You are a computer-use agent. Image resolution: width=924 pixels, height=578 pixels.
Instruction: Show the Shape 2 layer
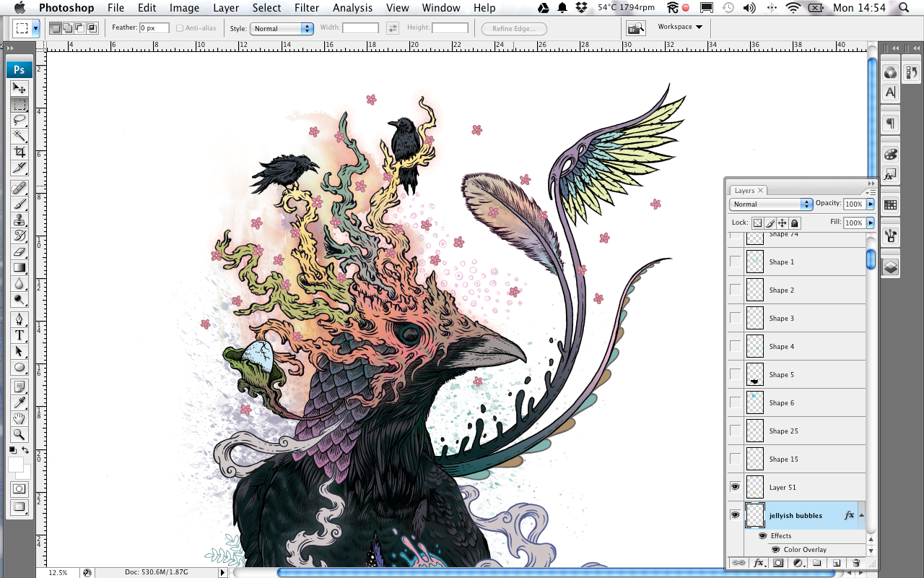[x=735, y=290]
